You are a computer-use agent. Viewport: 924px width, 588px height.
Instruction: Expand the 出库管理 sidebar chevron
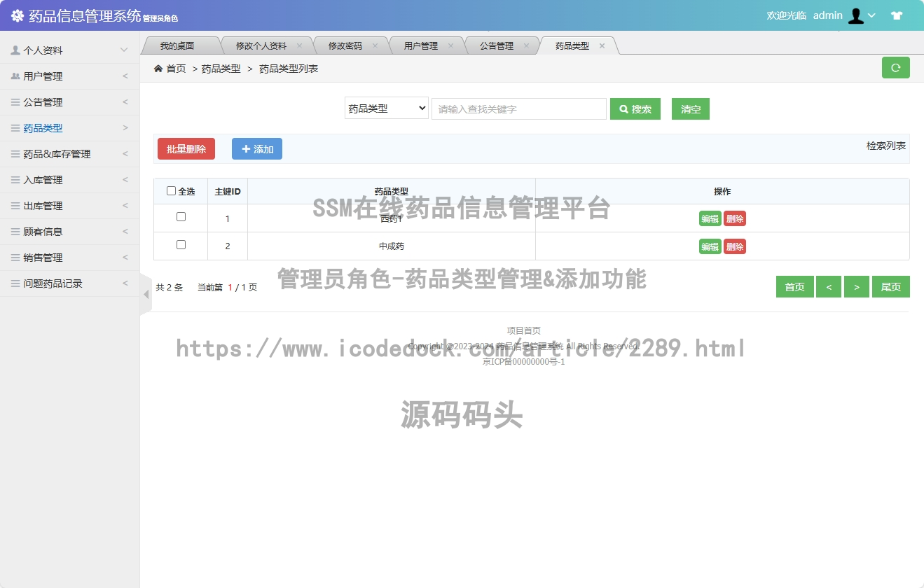pyautogui.click(x=125, y=206)
